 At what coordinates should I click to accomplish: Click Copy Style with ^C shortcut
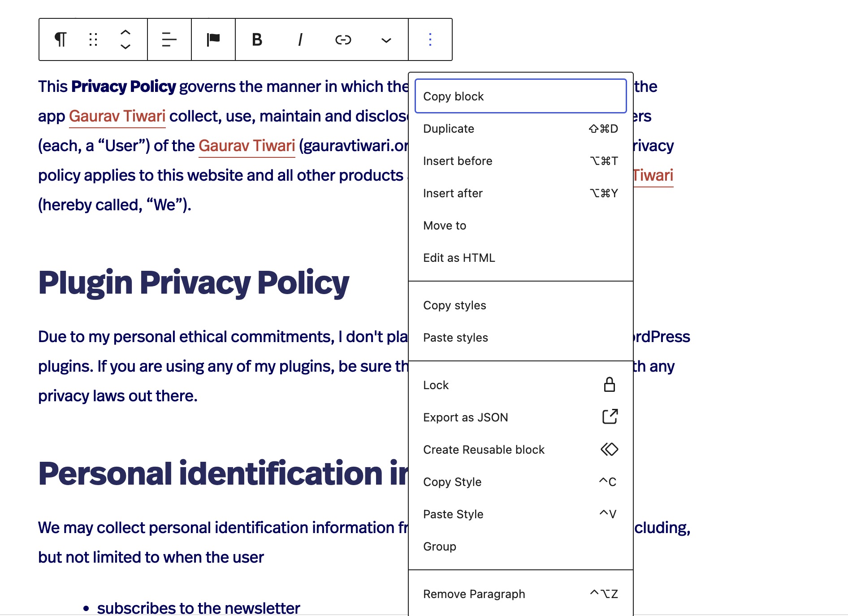521,482
